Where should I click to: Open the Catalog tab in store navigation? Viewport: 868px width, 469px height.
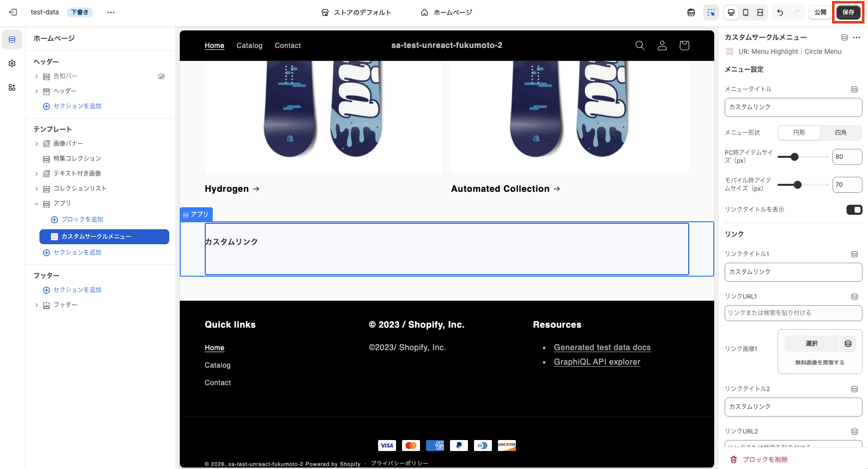249,45
